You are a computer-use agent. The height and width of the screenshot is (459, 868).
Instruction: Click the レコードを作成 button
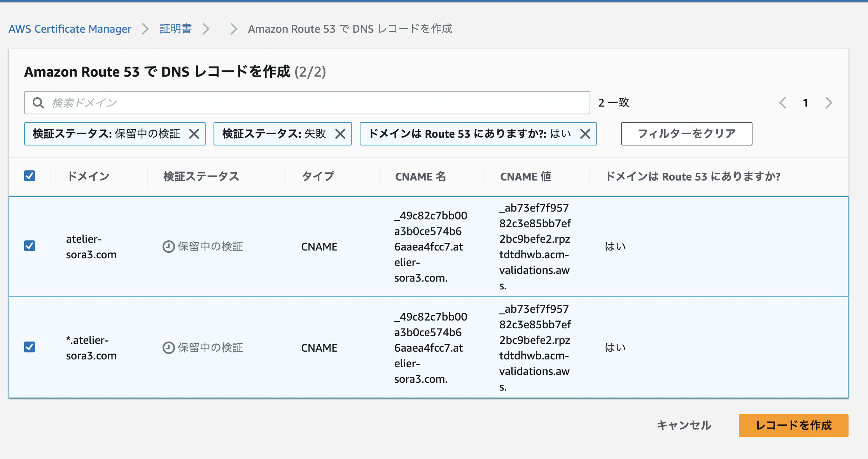coord(793,425)
